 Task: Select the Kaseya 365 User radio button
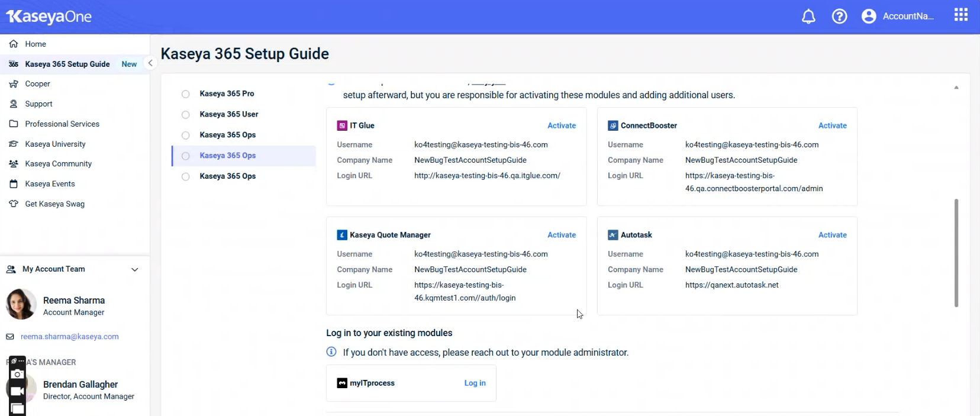coord(186,115)
